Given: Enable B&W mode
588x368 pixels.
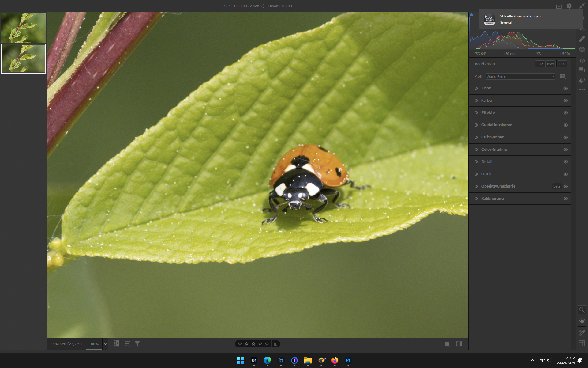Looking at the screenshot, I should coord(550,64).
